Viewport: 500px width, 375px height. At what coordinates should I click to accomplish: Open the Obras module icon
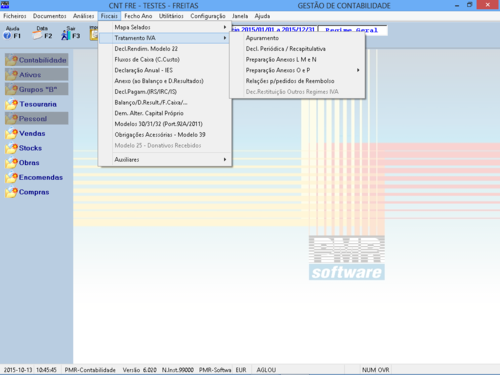11,163
